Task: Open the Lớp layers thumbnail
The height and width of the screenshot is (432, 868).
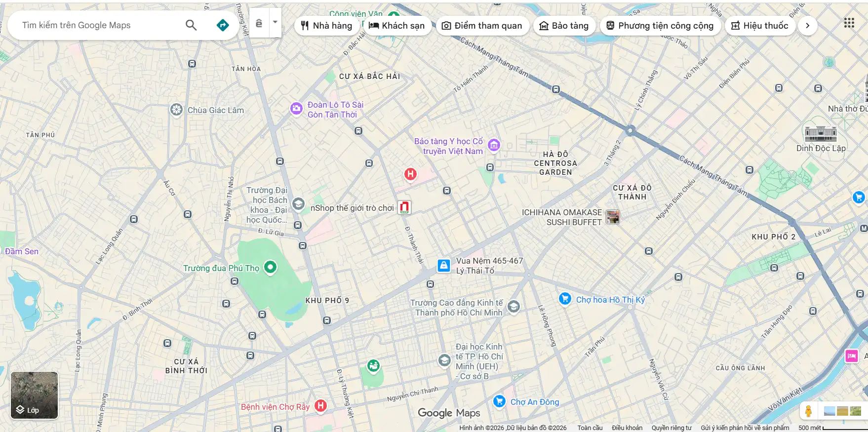Action: pos(35,395)
